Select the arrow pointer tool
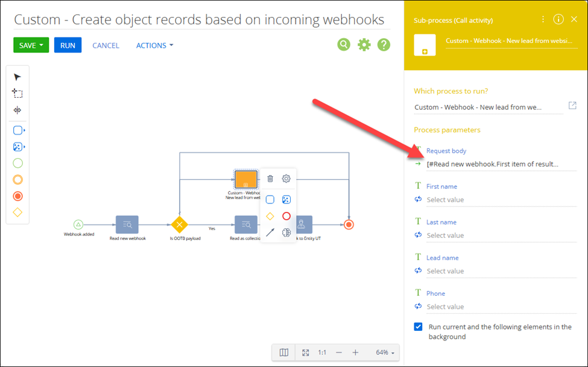Image resolution: width=588 pixels, height=367 pixels. click(x=17, y=77)
